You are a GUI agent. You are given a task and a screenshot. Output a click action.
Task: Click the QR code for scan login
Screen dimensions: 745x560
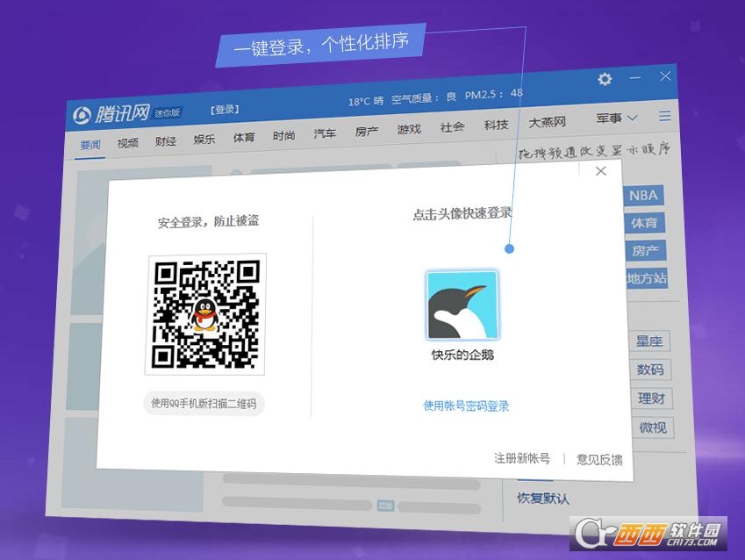click(205, 314)
